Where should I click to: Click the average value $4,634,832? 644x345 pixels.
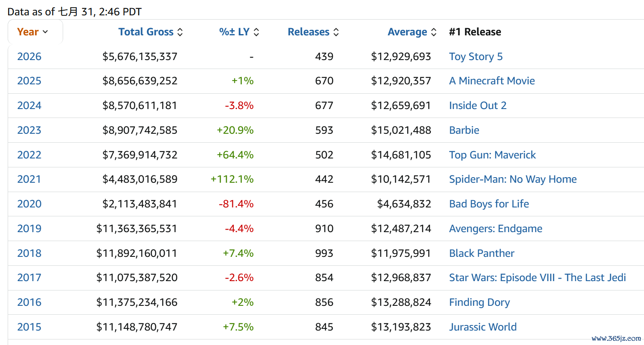tap(404, 204)
